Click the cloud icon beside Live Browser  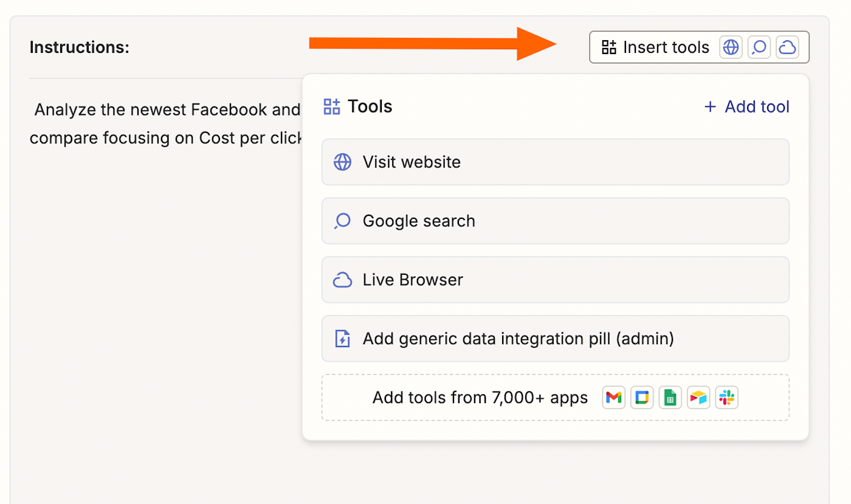pos(343,280)
